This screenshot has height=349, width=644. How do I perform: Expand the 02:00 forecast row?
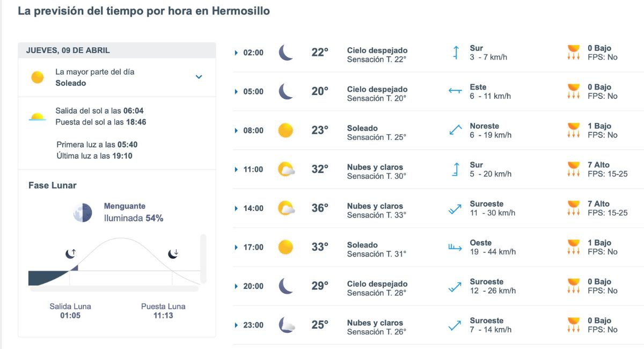coord(235,52)
